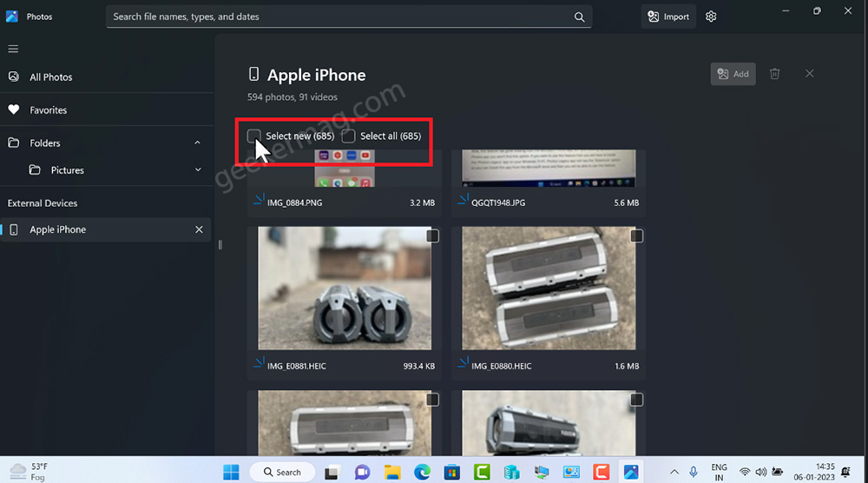Click the IMG_E0880.HEIC file name
Viewport: 868px width, 483px height.
[501, 366]
